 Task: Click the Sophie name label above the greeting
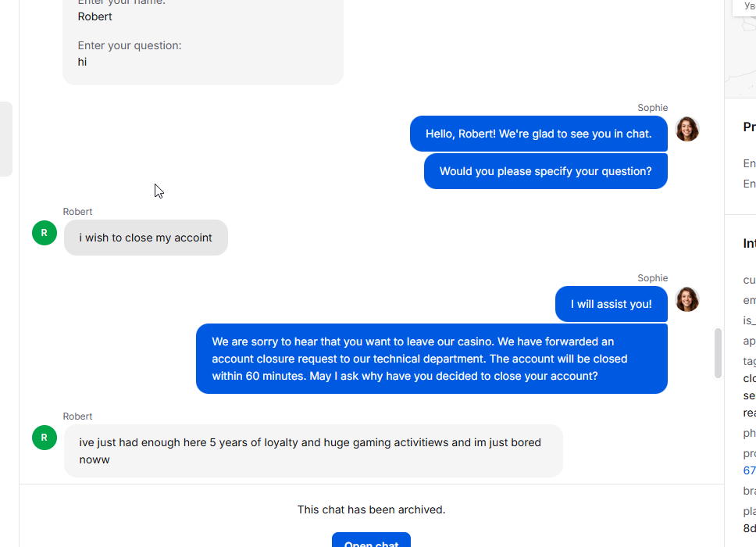click(652, 108)
